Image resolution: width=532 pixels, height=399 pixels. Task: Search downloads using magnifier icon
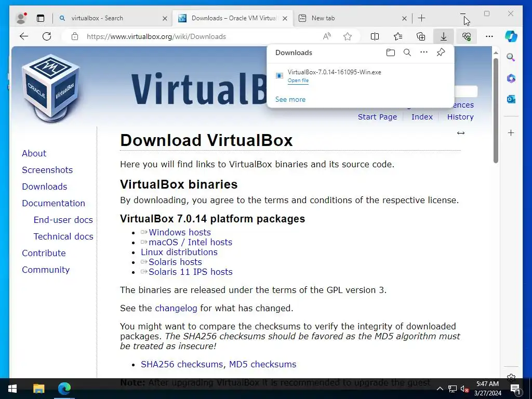click(x=407, y=52)
